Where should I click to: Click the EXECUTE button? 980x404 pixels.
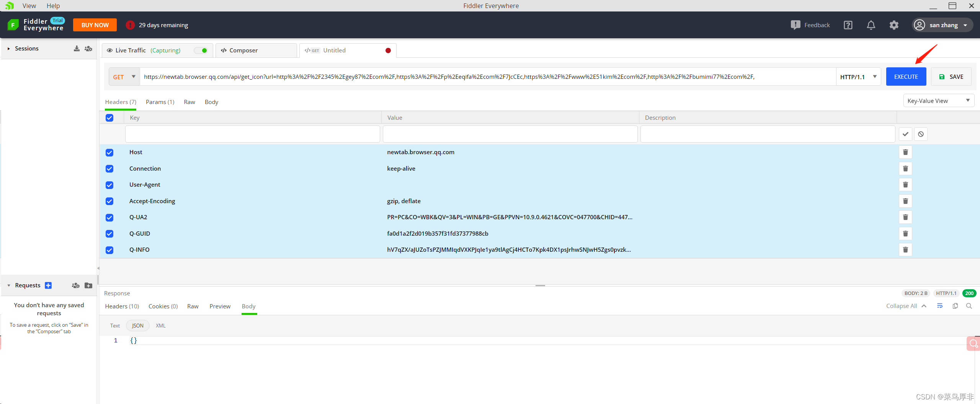[x=906, y=77]
